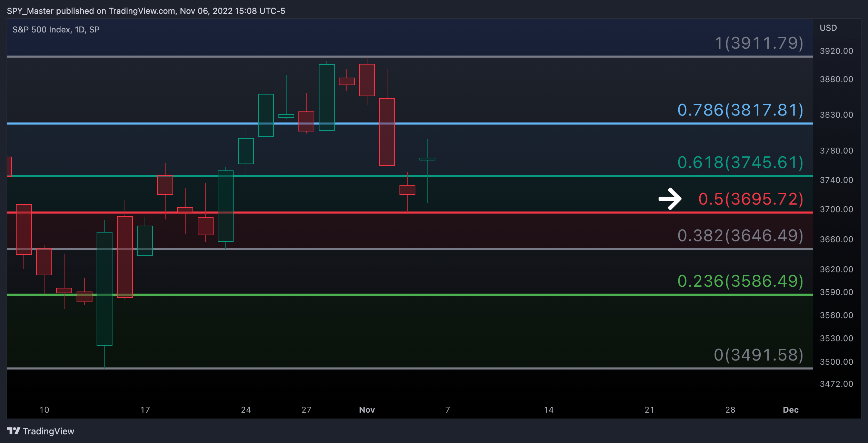Click the 3700.00 price axis value
The image size is (868, 443).
coord(836,209)
